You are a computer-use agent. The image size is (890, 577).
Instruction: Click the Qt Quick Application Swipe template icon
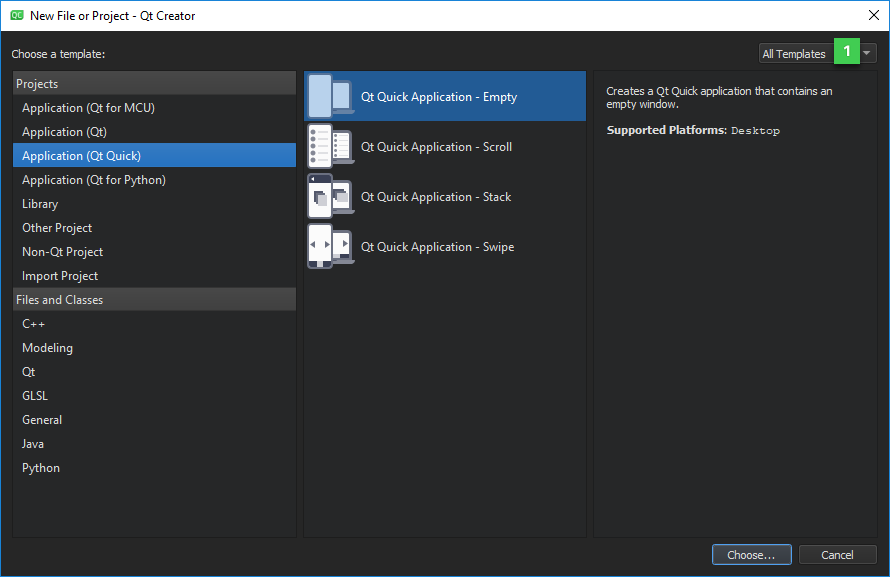(330, 247)
